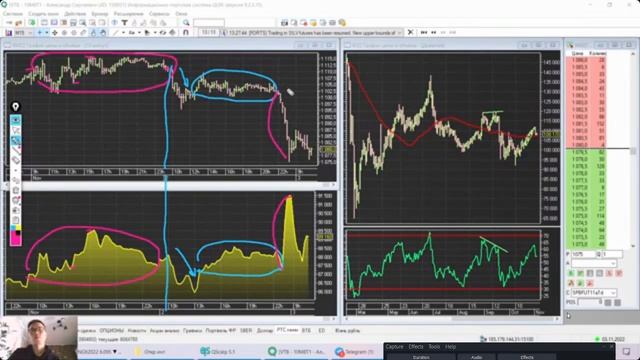
Task: Click the server address in status bar
Action: (x=511, y=339)
